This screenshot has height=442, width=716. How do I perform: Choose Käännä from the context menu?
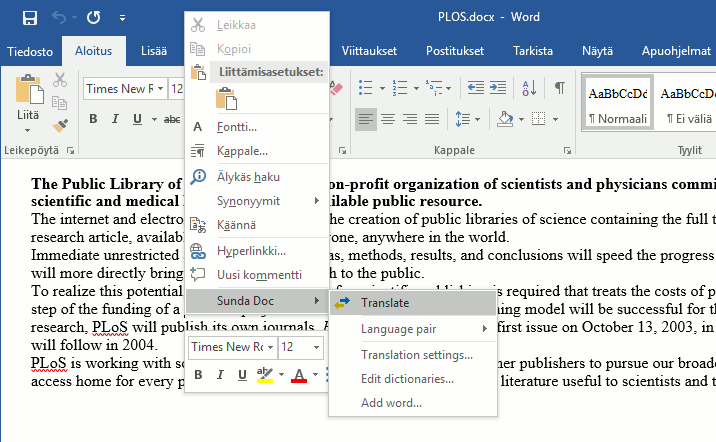[x=257, y=225]
